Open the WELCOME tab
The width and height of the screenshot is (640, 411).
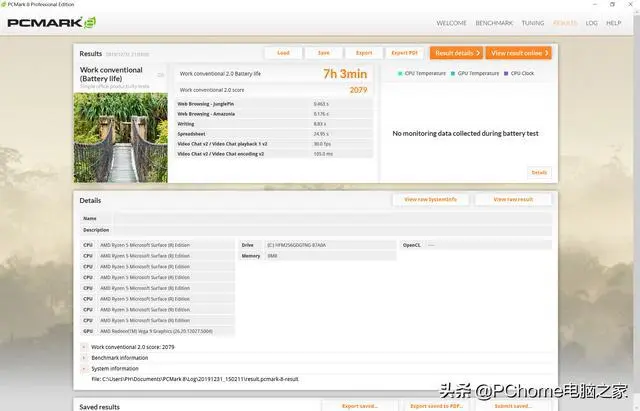click(451, 23)
